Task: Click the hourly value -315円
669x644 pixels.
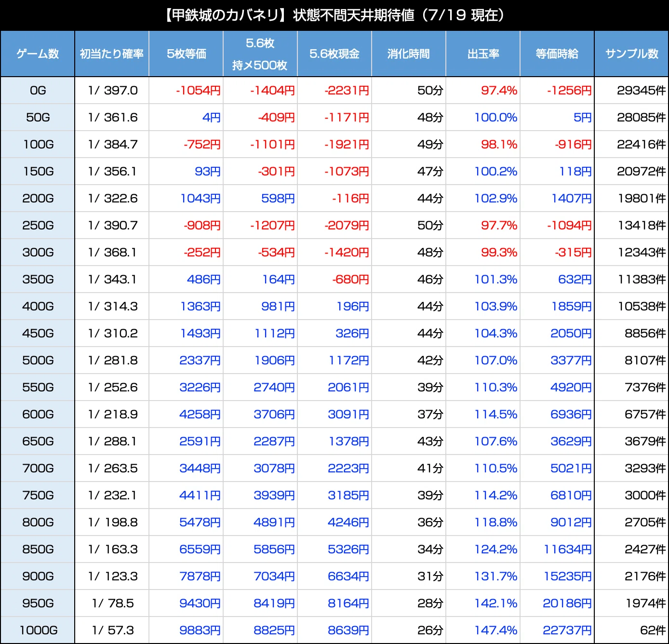Action: [x=573, y=252]
